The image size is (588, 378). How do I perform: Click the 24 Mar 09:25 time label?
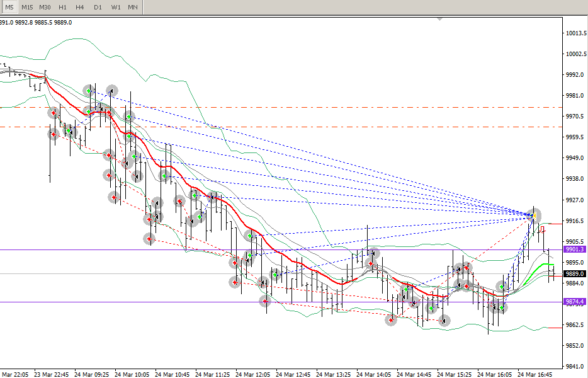pyautogui.click(x=92, y=374)
